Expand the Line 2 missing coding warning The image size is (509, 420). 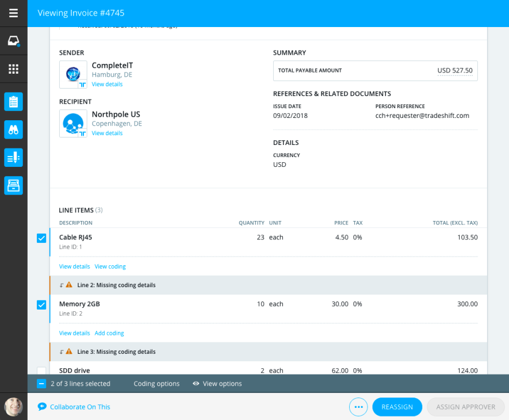[x=116, y=285]
